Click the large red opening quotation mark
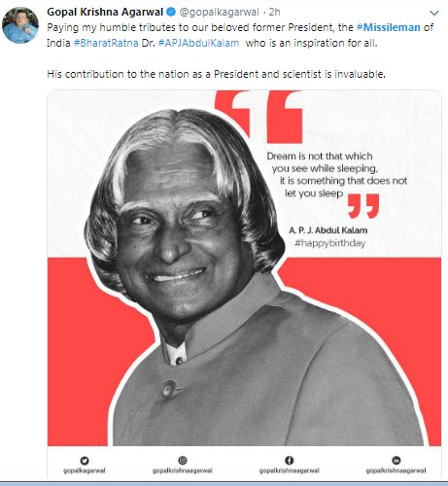The width and height of the screenshot is (448, 486). click(258, 116)
